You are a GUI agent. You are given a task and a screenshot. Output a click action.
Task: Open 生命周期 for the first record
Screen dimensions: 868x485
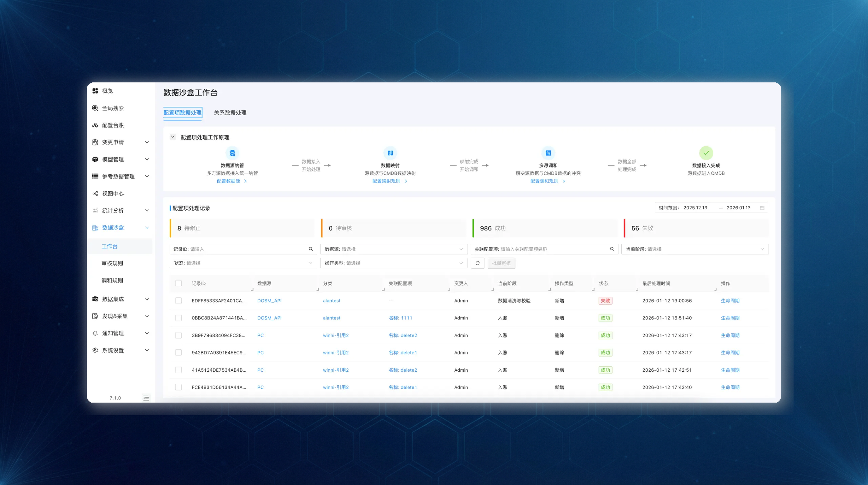click(730, 301)
